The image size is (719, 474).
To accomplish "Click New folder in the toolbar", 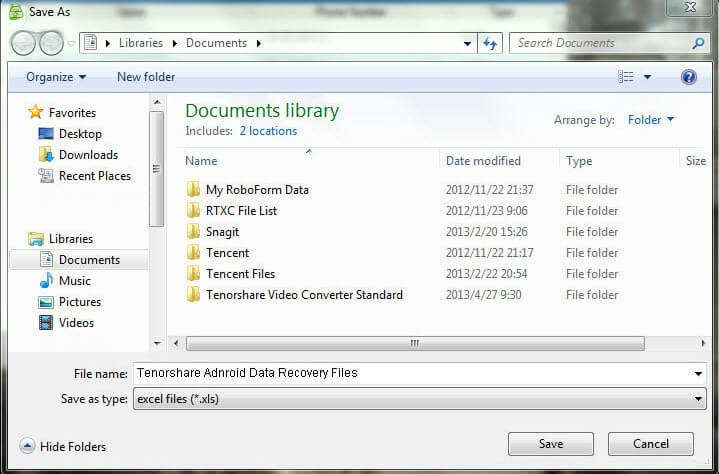I will click(x=146, y=77).
